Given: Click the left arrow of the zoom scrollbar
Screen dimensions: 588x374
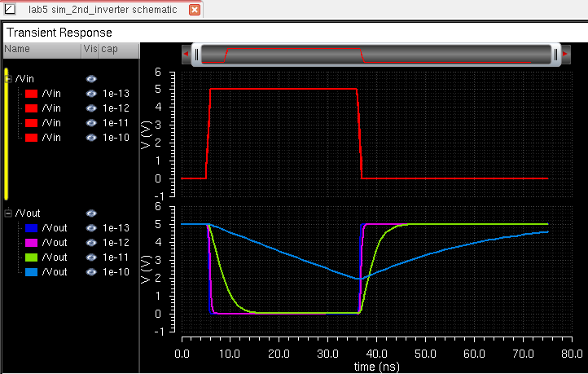Looking at the screenshot, I should pyautogui.click(x=186, y=55).
